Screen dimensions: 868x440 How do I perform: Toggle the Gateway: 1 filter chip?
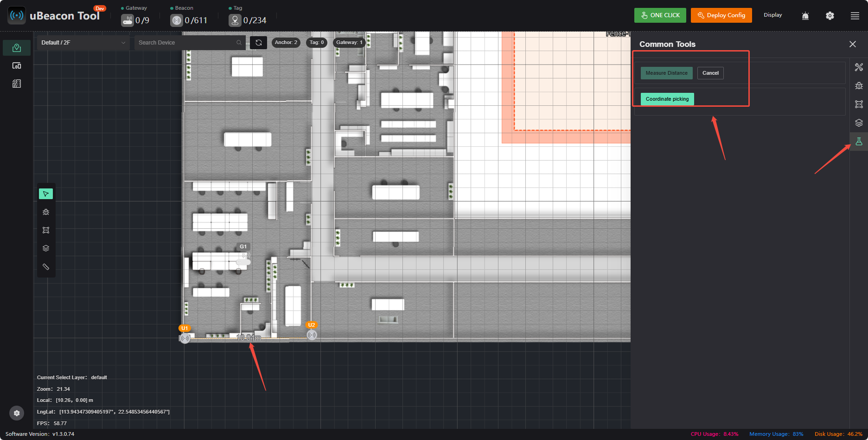pyautogui.click(x=350, y=43)
